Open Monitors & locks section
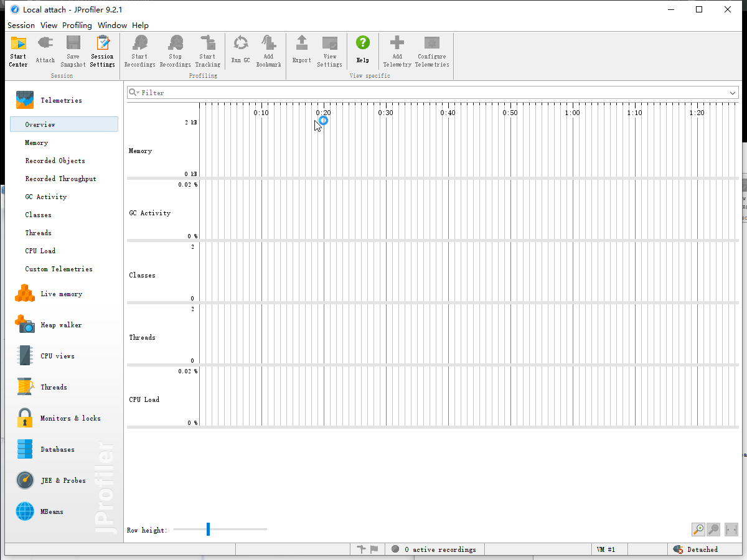 click(x=70, y=418)
